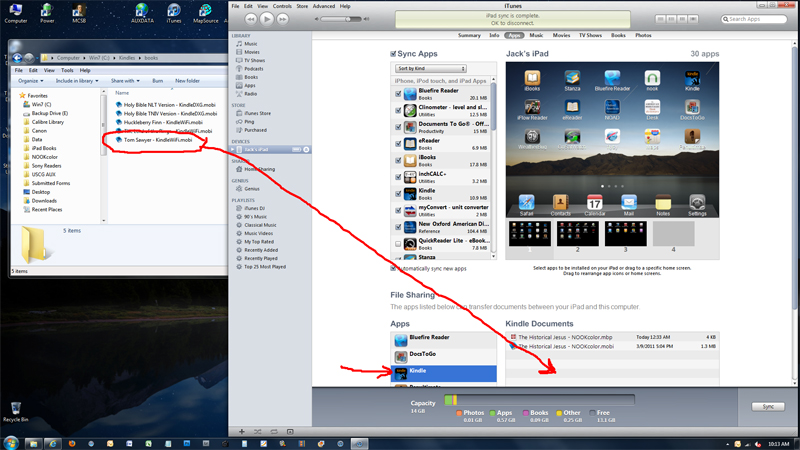Select Tom Sawyer - KindleWiFi.mobi file

click(x=158, y=140)
